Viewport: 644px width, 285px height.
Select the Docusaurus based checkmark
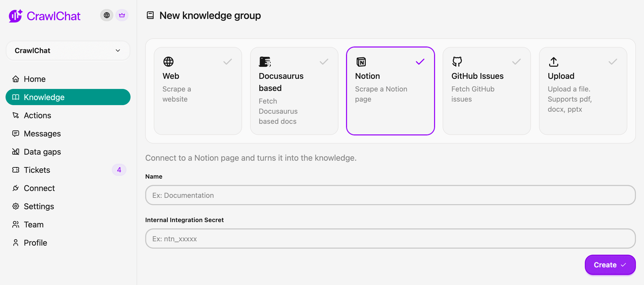(324, 62)
